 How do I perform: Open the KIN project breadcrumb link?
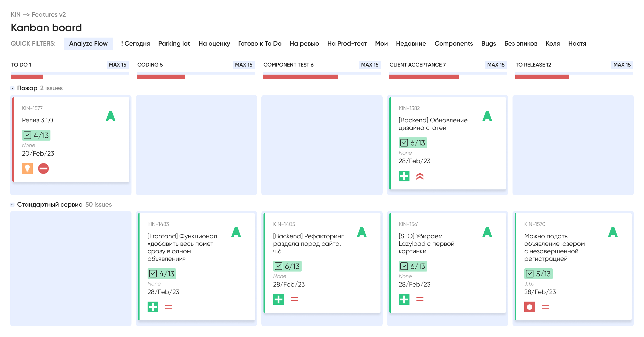pos(16,14)
